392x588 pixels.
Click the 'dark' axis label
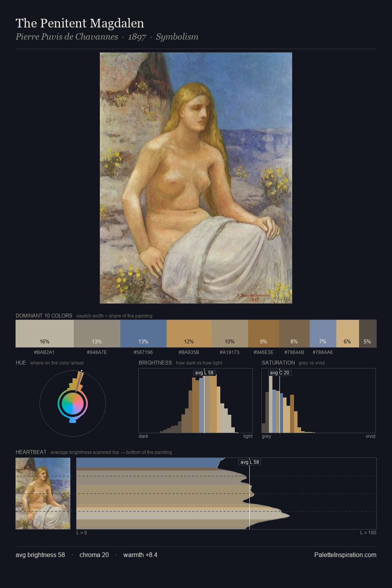[x=143, y=436]
